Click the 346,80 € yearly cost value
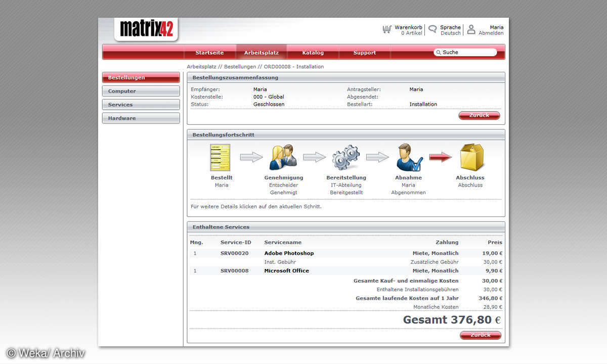The width and height of the screenshot is (607, 364). click(491, 298)
